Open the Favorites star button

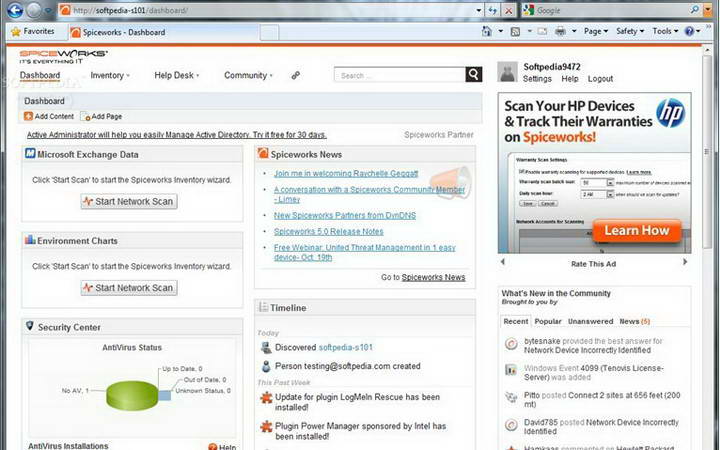click(x=33, y=31)
